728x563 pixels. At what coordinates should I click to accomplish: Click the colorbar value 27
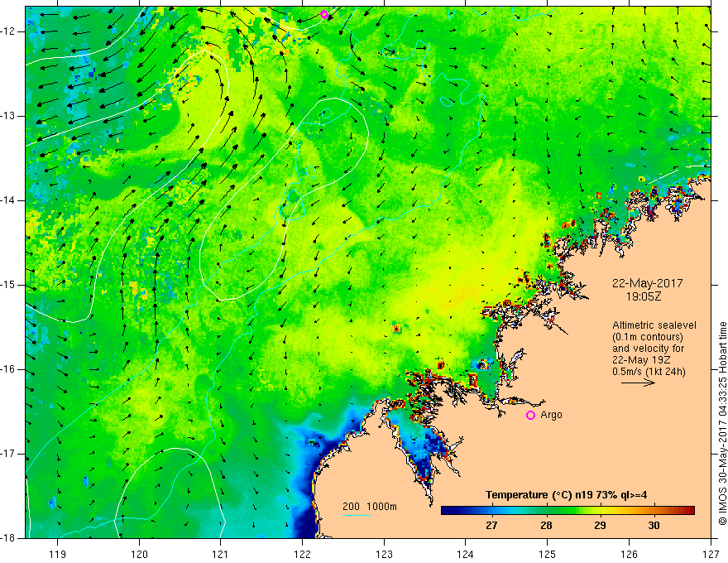pos(491,526)
